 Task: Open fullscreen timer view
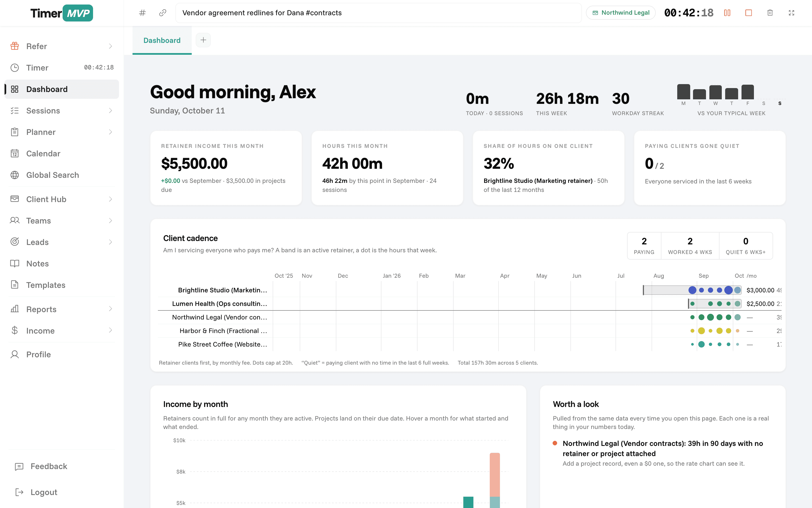point(791,13)
